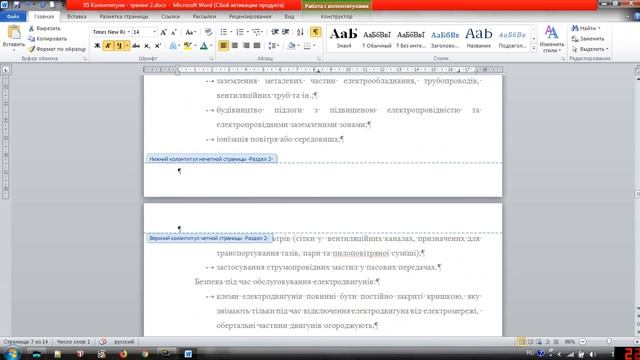Image resolution: width=640 pixels, height=360 pixels.
Task: Justify the paragraph text
Action: 257,46
